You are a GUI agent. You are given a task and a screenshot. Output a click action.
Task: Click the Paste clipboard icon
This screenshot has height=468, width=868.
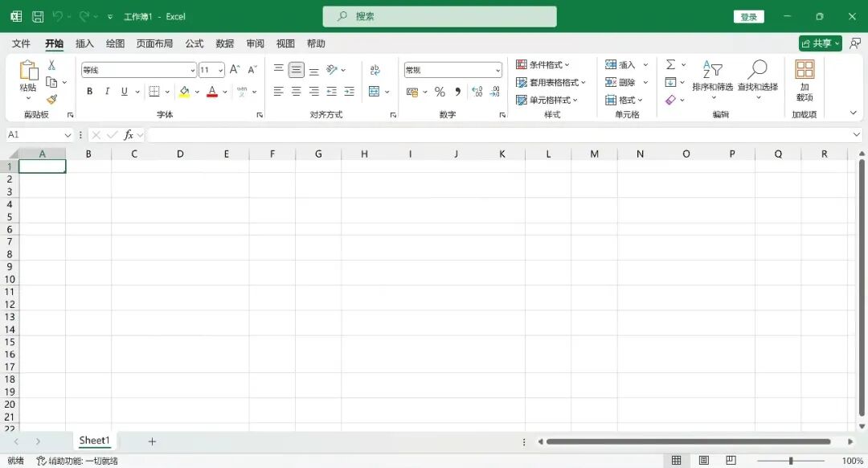click(x=28, y=71)
